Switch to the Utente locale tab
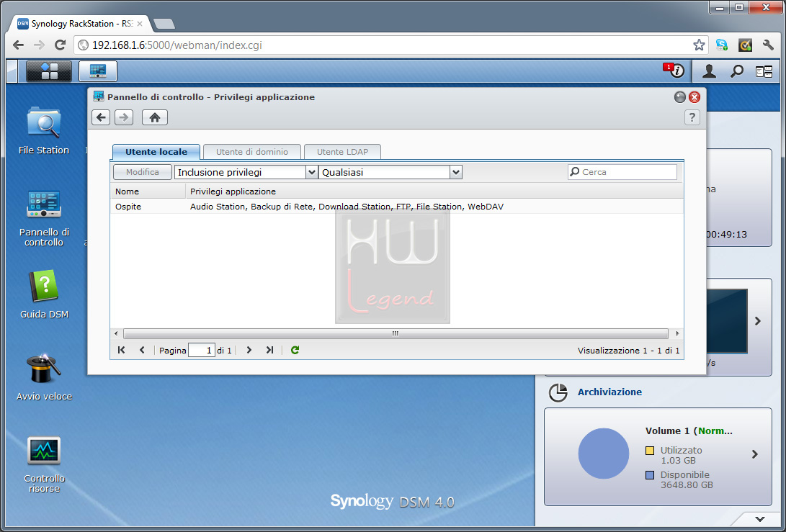 click(x=156, y=152)
